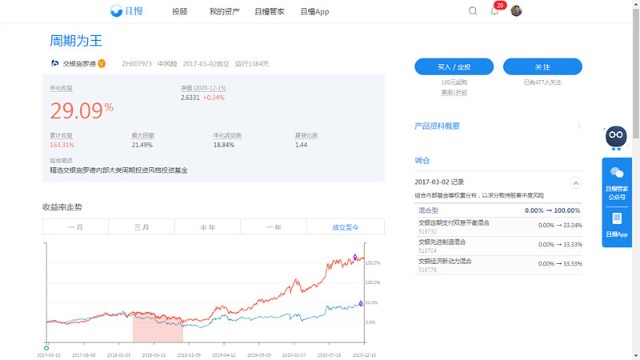Click the 买入 / 定投 button

coord(454,67)
